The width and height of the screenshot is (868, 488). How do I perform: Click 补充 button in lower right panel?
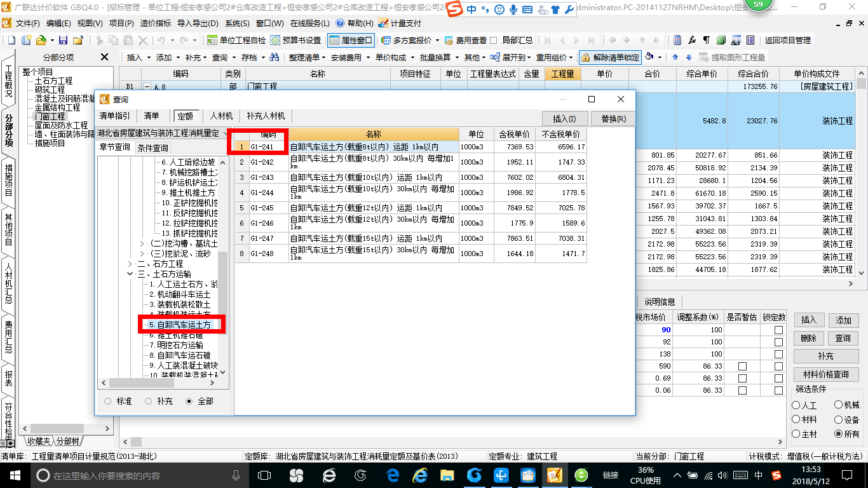(x=825, y=356)
